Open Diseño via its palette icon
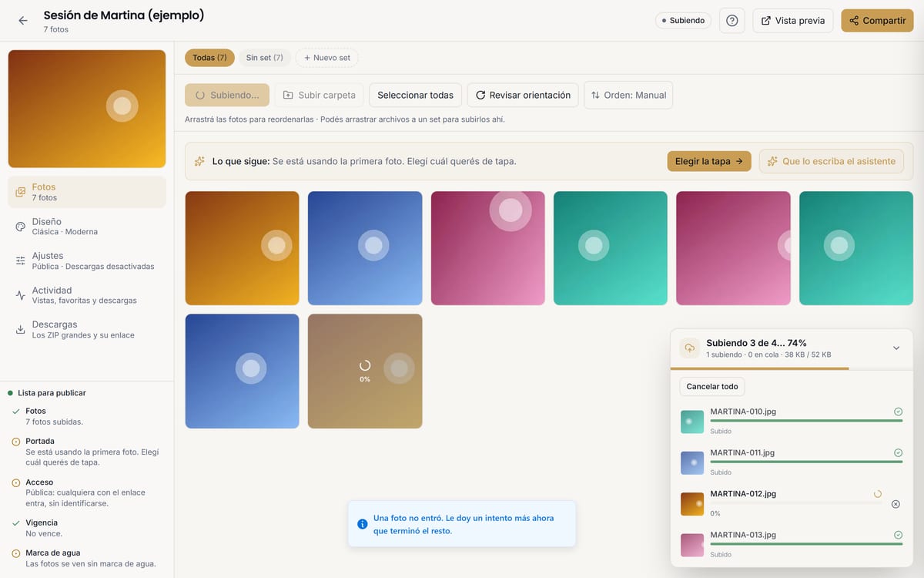 coord(21,227)
